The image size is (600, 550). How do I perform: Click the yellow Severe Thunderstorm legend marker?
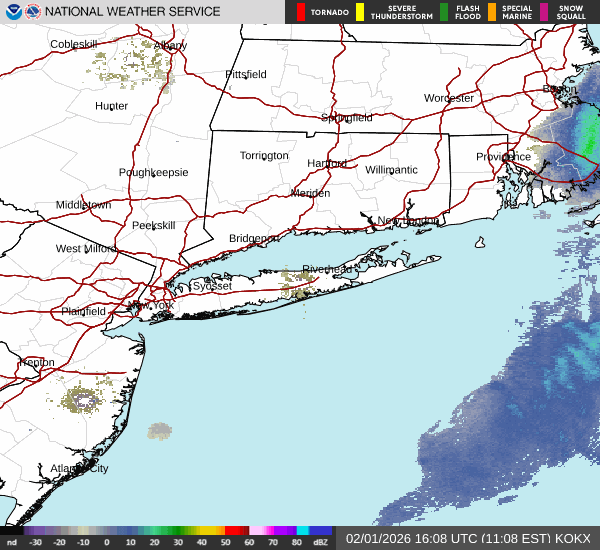click(x=360, y=12)
